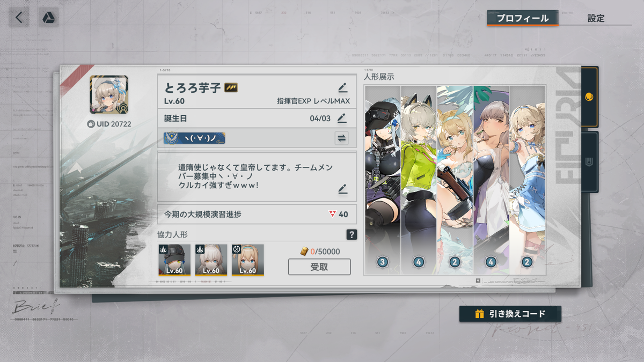Viewport: 644px width, 362px height.
Task: View 今期の大規模演習進捗 progress row
Action: point(257,215)
